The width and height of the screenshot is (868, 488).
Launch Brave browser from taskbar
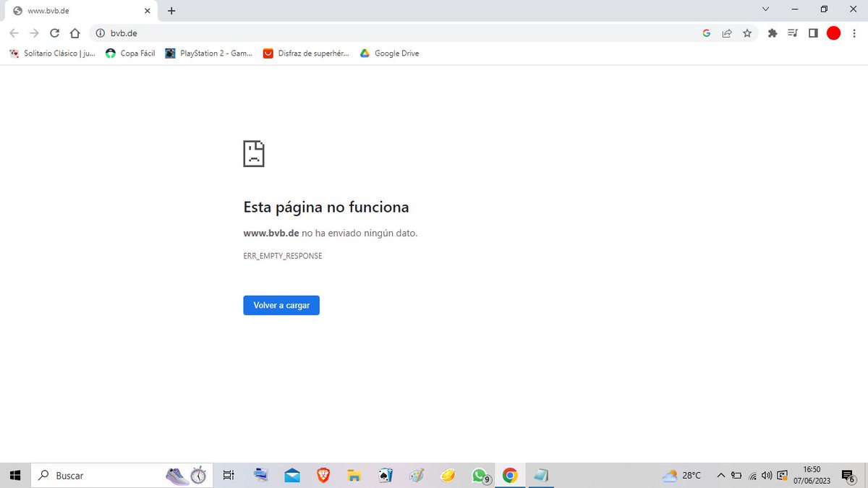[x=323, y=475]
